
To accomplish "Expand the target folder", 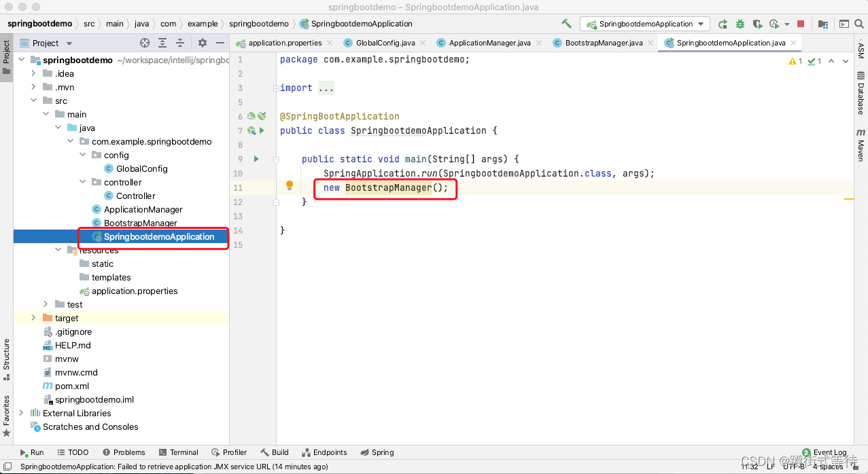I will click(x=33, y=318).
